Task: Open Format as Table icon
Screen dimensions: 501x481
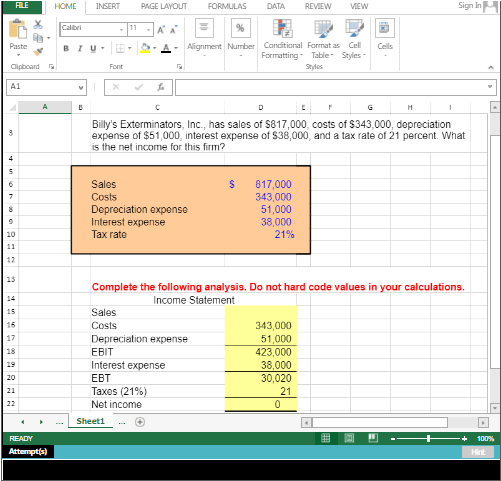Action: click(323, 28)
